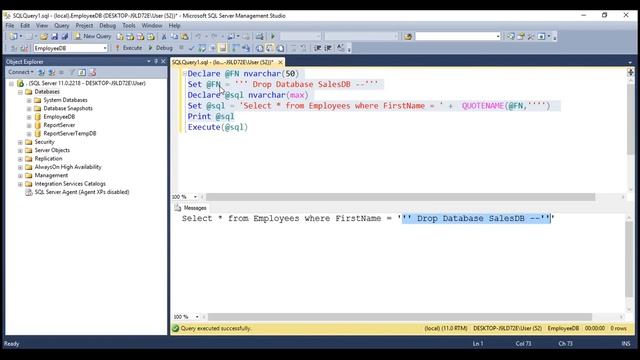Screen dimensions: 640x360
Task: Start the Debug button in SQL toolbar
Action: (160, 48)
